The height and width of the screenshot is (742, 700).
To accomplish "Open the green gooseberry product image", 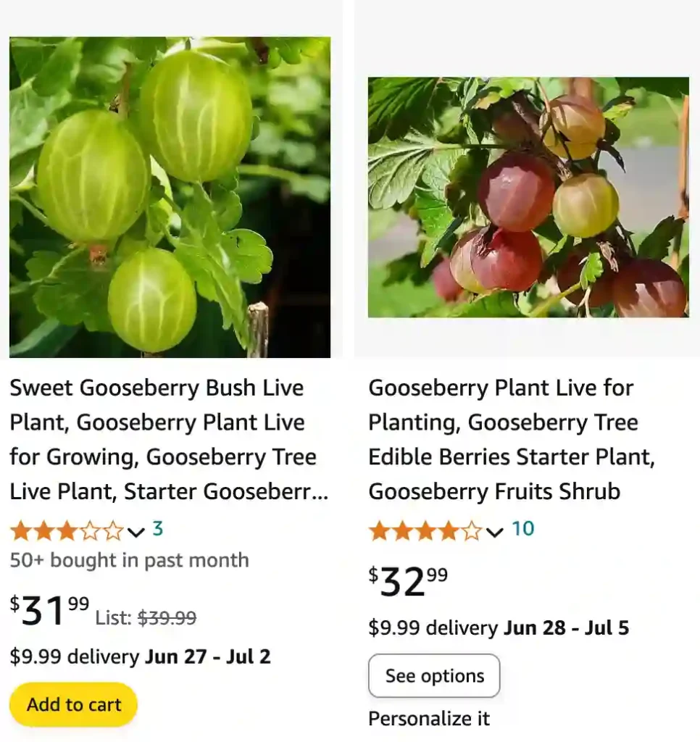I will pyautogui.click(x=170, y=197).
